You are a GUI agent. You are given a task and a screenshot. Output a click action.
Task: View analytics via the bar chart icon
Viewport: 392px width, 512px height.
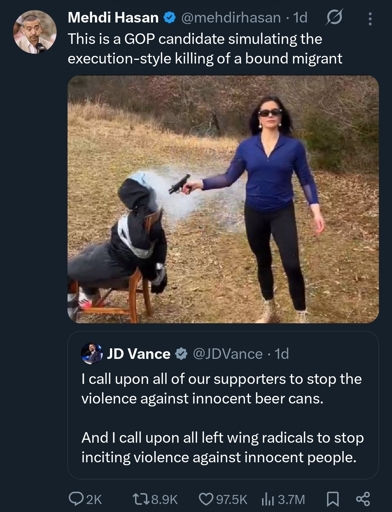coord(268,499)
